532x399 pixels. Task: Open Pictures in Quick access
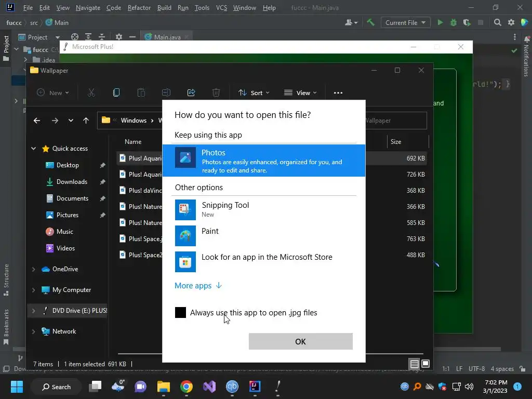coord(68,215)
